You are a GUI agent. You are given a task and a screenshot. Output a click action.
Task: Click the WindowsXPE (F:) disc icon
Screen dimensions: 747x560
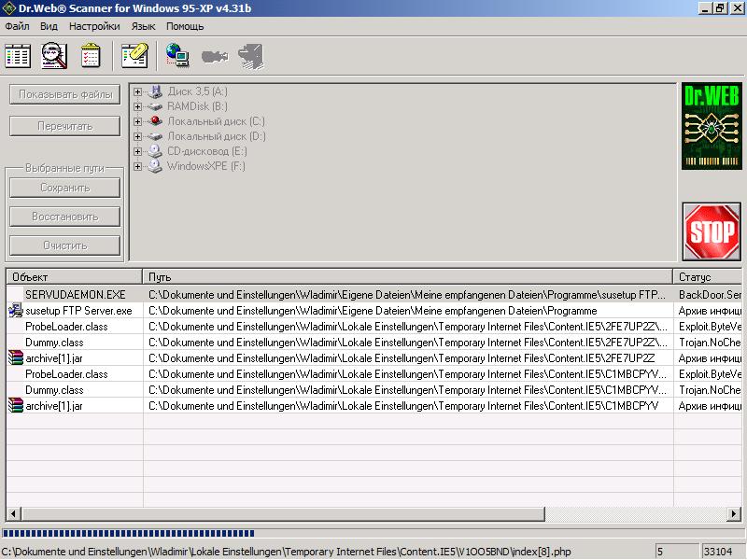[155, 166]
